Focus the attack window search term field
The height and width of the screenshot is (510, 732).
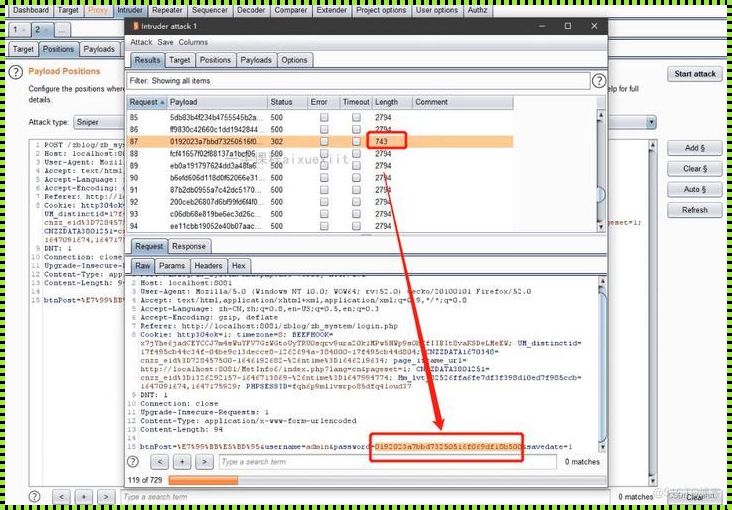tap(387, 462)
